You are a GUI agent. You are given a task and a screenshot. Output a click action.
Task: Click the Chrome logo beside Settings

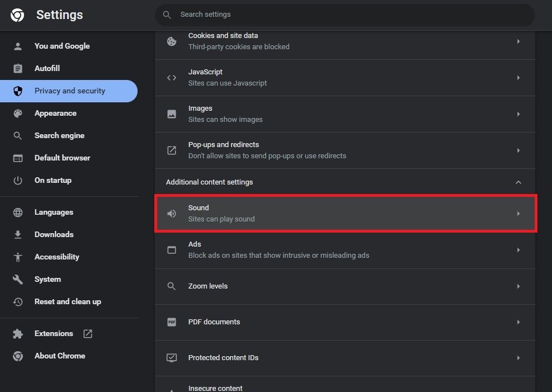[17, 15]
